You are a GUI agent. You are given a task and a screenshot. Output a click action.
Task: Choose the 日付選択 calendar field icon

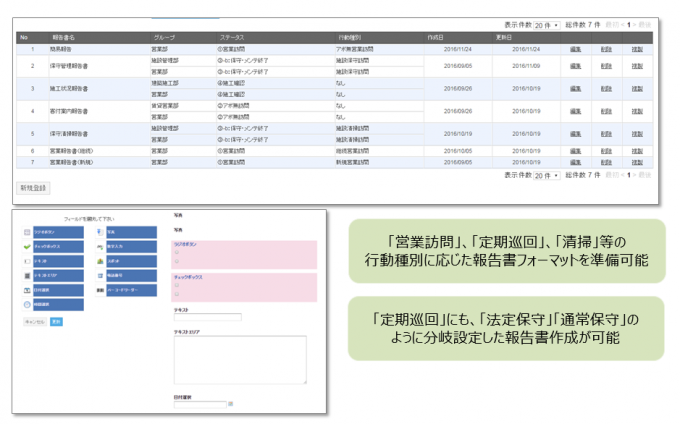coord(27,290)
